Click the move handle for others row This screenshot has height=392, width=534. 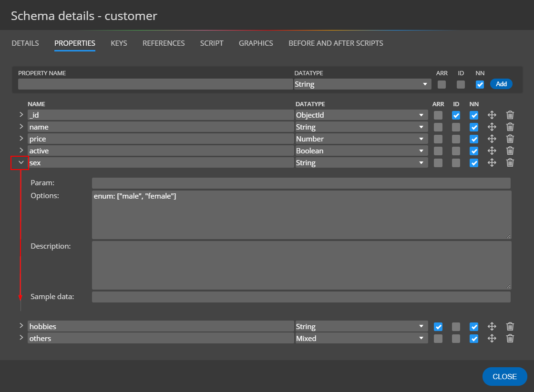492,339
